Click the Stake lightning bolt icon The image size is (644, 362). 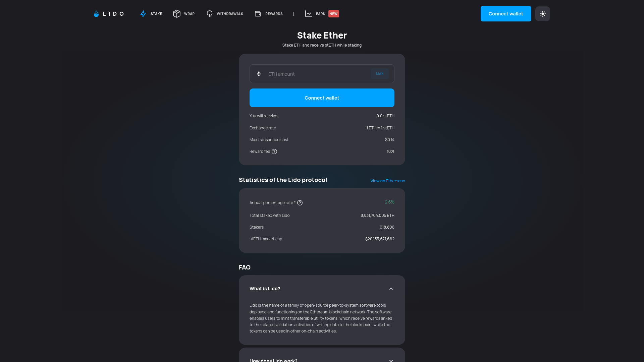(x=143, y=14)
